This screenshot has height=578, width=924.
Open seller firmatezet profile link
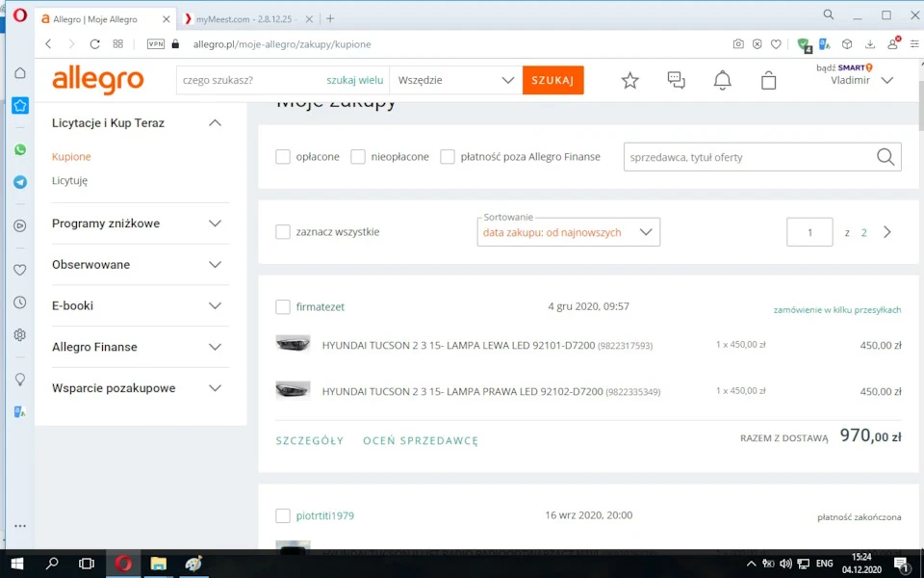click(320, 306)
